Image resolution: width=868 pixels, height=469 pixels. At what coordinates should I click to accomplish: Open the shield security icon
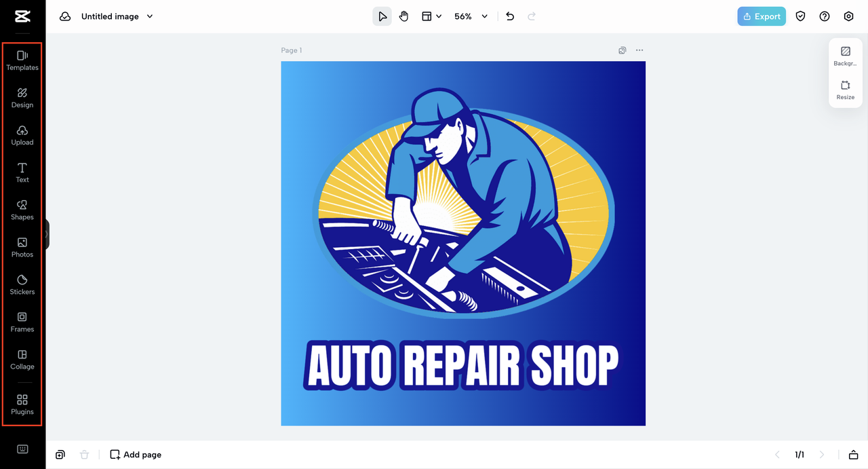801,16
